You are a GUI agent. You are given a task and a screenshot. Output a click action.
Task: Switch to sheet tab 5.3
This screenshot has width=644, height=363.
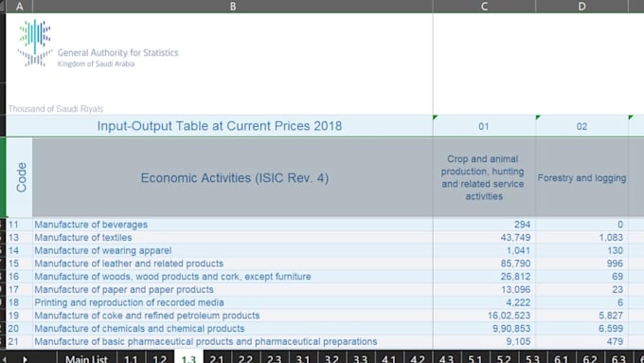click(x=532, y=357)
